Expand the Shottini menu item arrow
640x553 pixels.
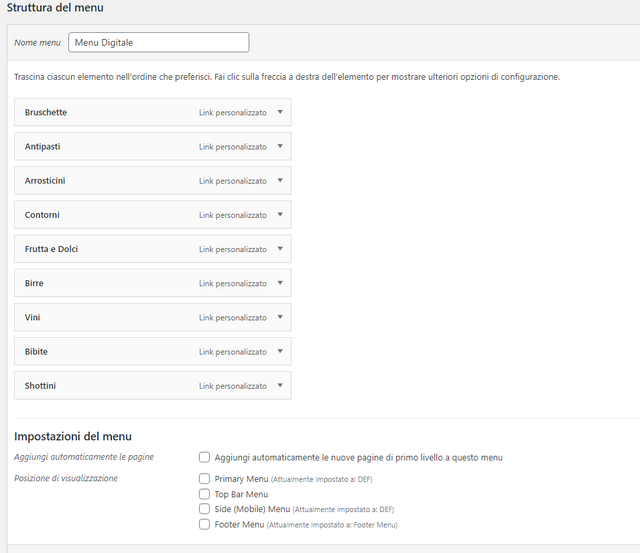(x=280, y=386)
